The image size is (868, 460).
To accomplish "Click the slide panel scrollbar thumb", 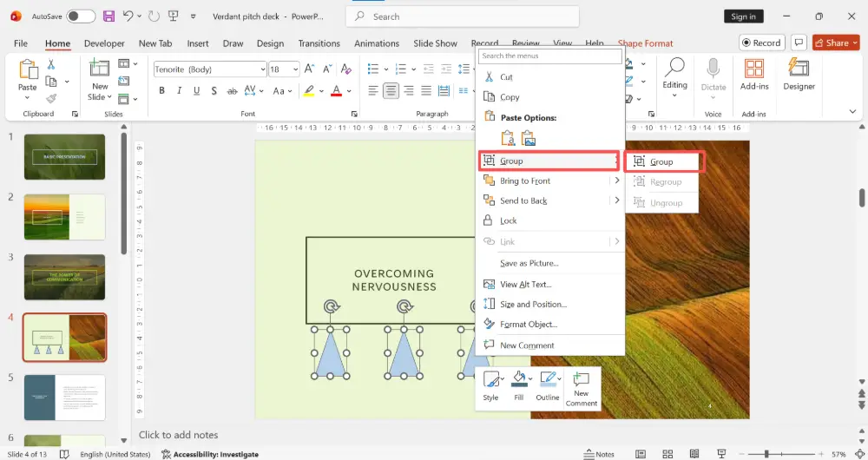I will pos(124,194).
